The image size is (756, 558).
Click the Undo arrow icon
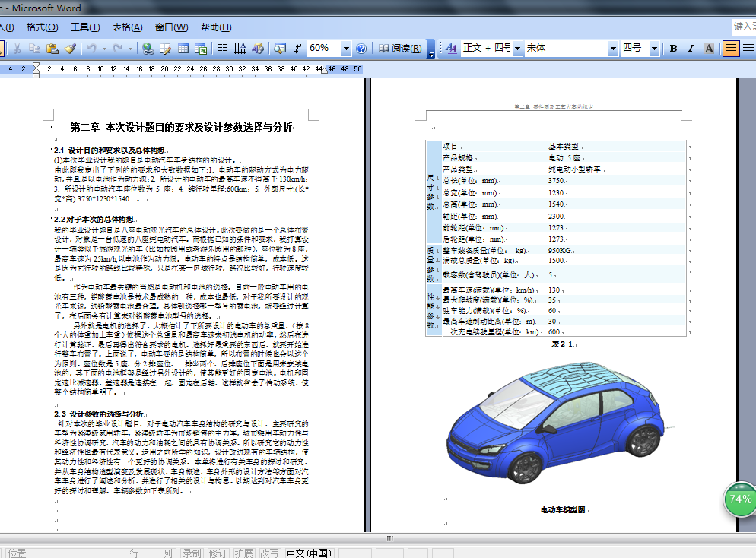pos(91,48)
